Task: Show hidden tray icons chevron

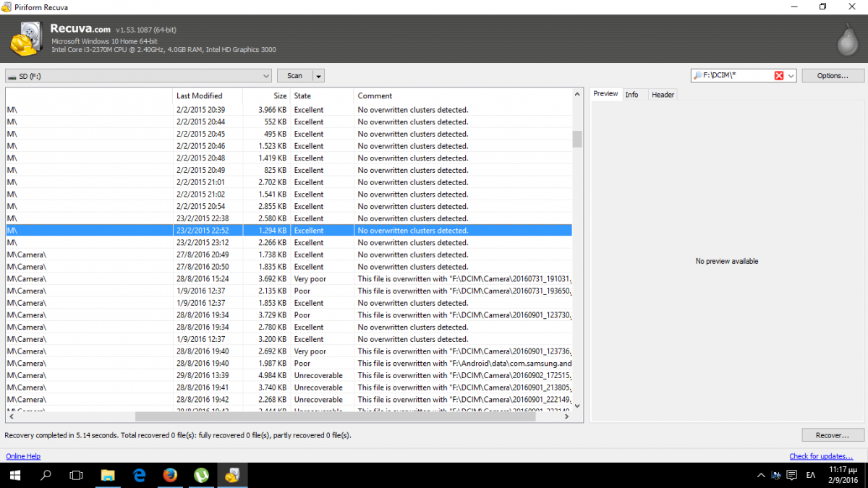Action: pos(761,476)
